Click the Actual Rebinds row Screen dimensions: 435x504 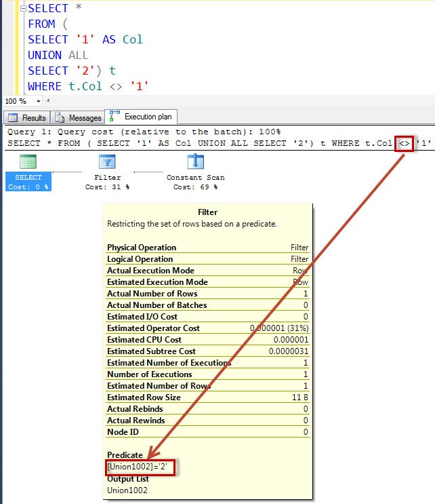pyautogui.click(x=208, y=409)
